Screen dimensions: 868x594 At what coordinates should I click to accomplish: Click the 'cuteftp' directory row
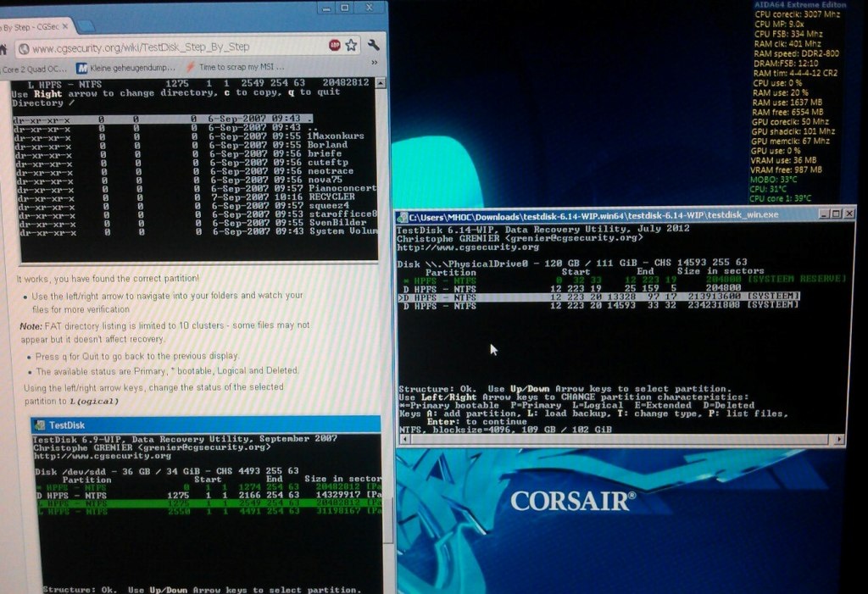point(182,163)
